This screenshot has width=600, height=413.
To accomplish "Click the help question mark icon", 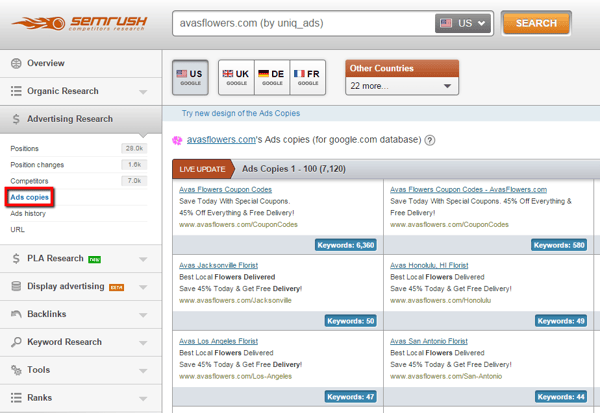I will click(429, 141).
